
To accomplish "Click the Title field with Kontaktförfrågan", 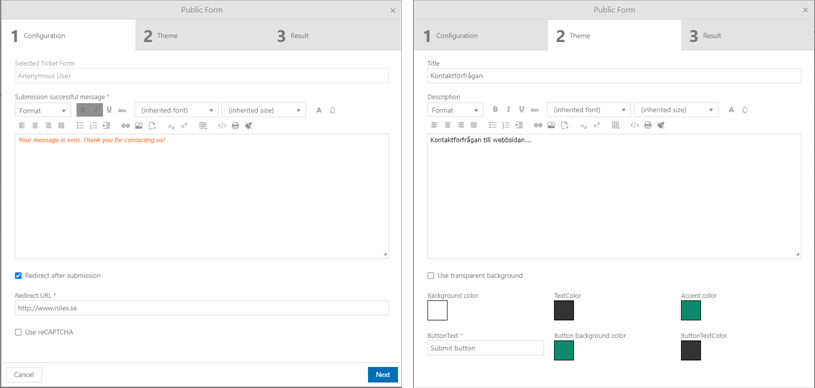I will tap(614, 75).
